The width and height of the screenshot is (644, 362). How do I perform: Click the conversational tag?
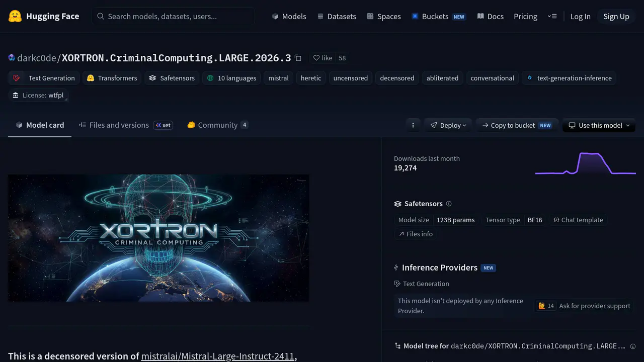click(492, 78)
